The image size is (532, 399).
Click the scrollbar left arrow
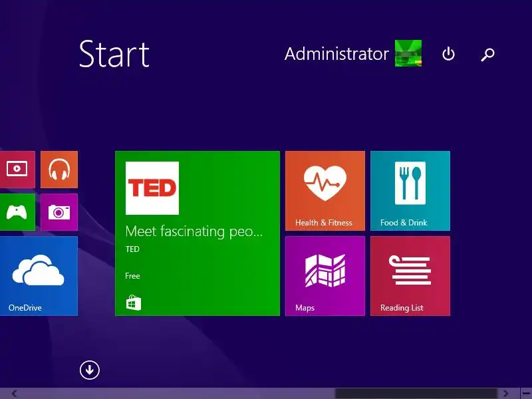click(14, 394)
